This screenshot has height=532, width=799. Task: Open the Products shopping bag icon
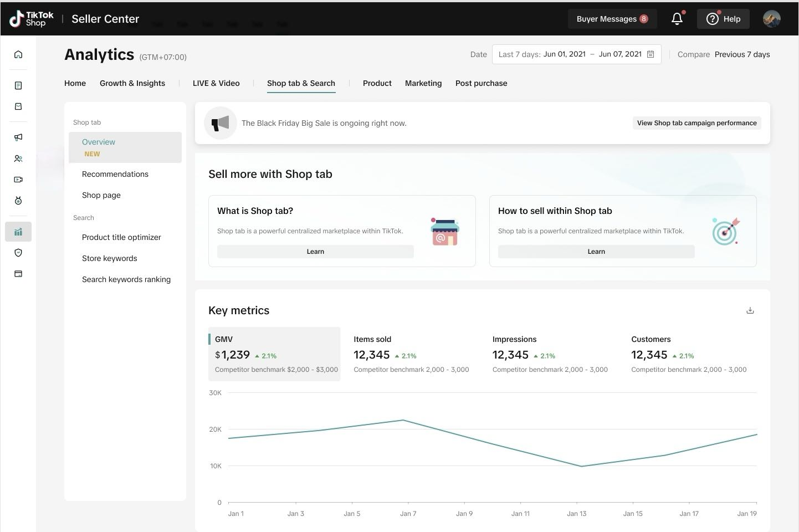coord(18,106)
